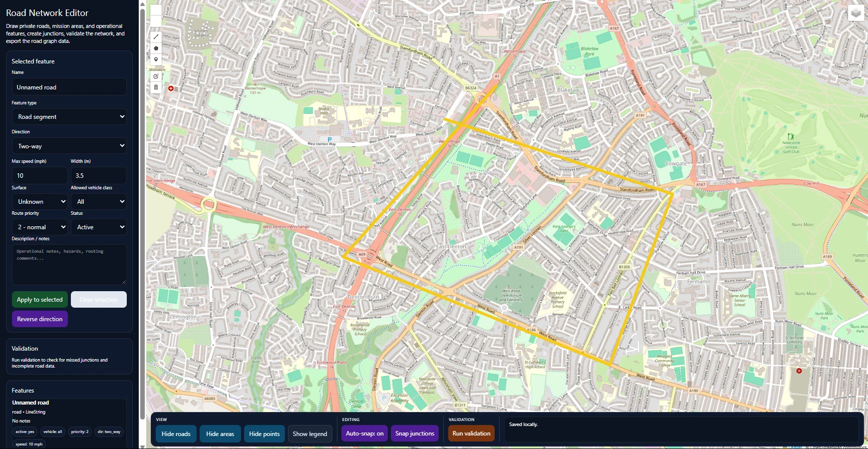
Task: Click the 'road • LineString' text
Action: click(x=29, y=412)
